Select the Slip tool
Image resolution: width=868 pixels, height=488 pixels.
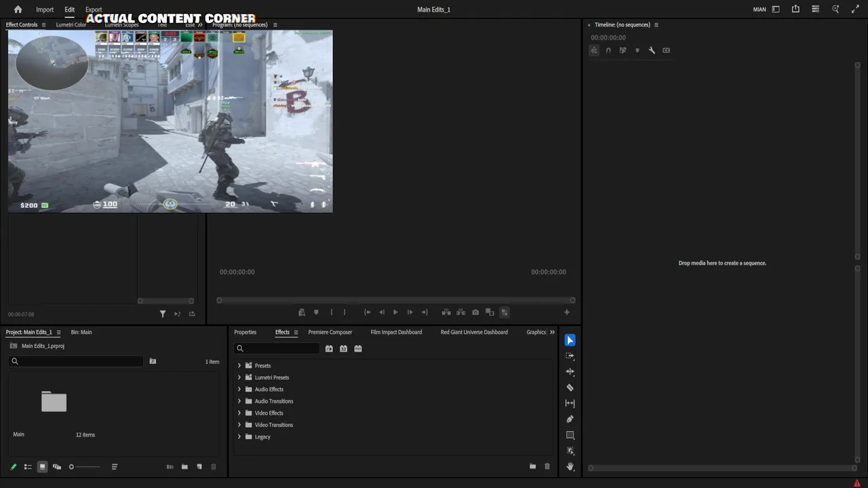[x=570, y=403]
